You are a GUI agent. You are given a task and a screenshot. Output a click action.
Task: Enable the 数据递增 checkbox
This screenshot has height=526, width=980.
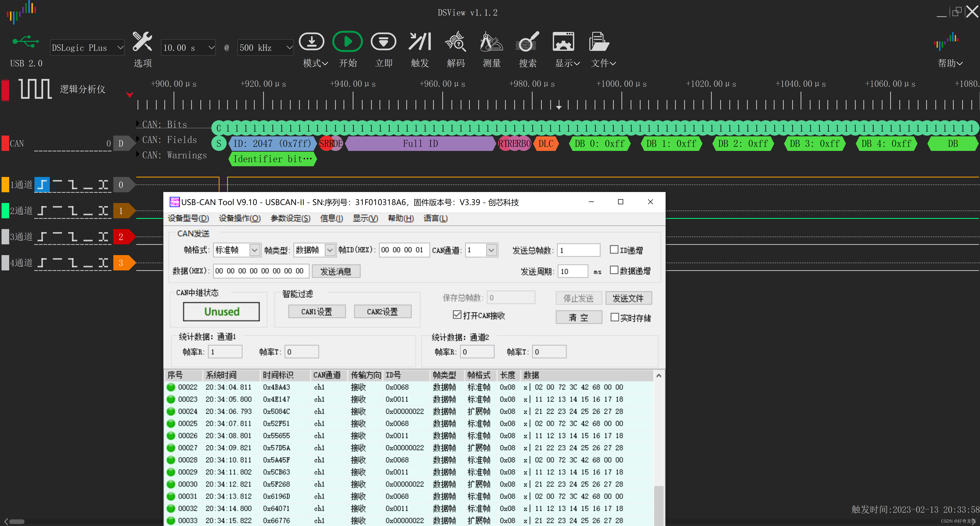point(614,270)
